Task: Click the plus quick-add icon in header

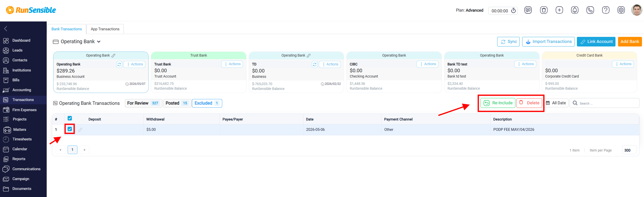Action: tap(559, 10)
